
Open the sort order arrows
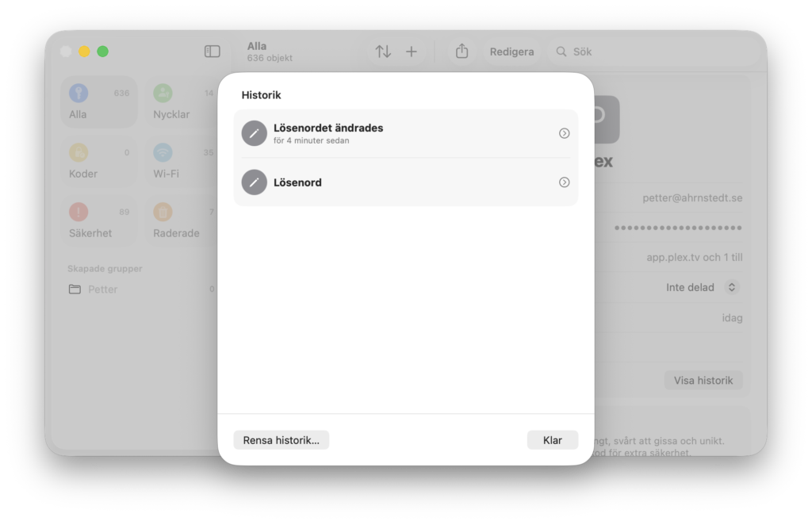tap(383, 52)
